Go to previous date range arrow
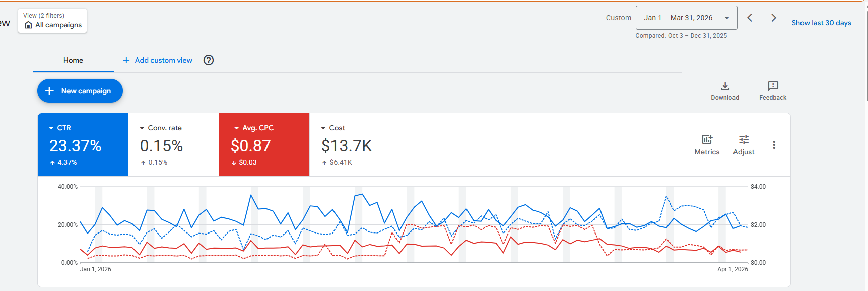 pyautogui.click(x=750, y=18)
